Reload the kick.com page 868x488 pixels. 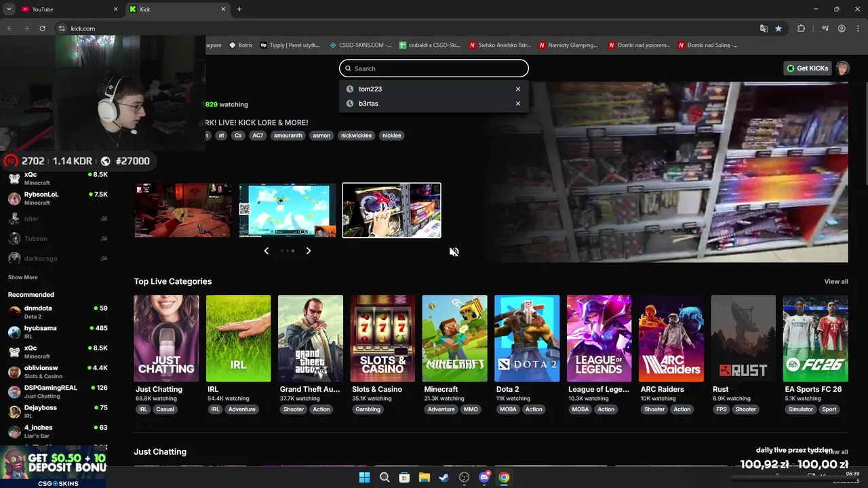tap(42, 28)
